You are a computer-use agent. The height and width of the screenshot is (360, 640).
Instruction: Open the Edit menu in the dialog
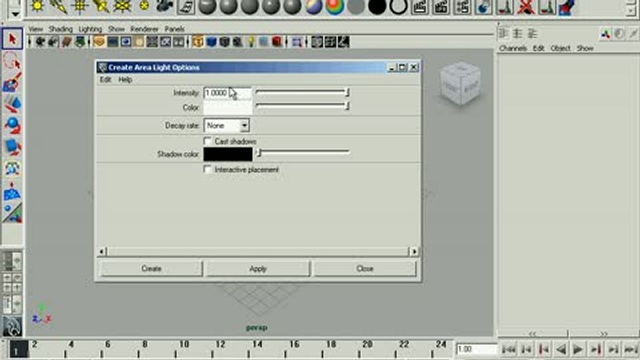(x=105, y=80)
